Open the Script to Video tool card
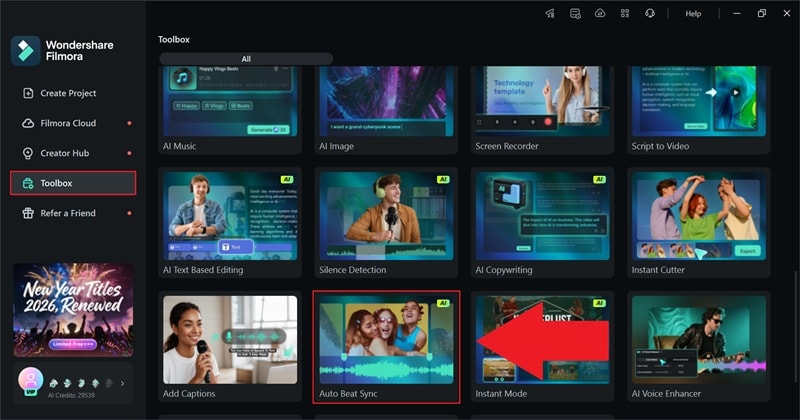 pyautogui.click(x=698, y=110)
